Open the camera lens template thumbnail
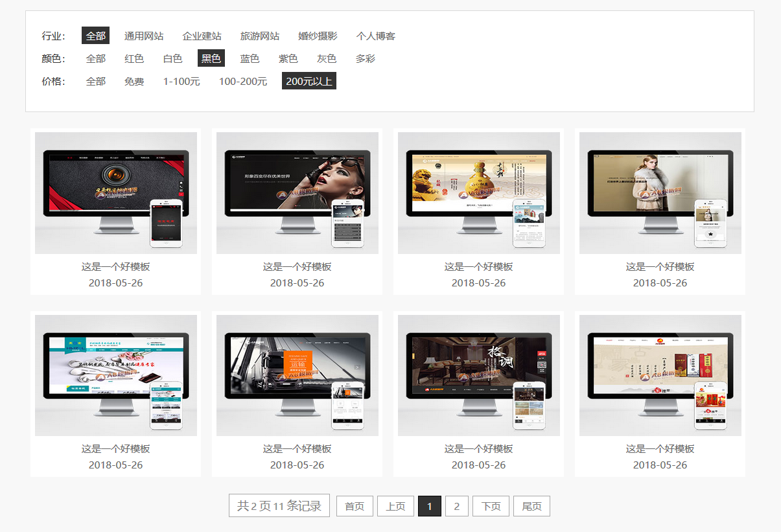Screen dimensions: 781x532 point(115,192)
